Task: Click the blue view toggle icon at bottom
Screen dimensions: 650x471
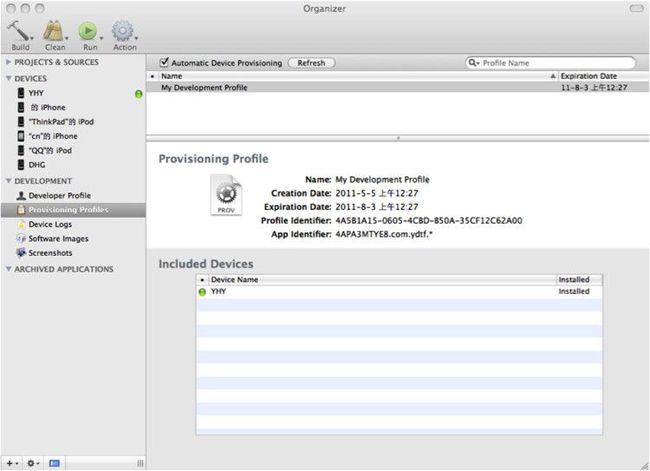Action: (x=54, y=463)
